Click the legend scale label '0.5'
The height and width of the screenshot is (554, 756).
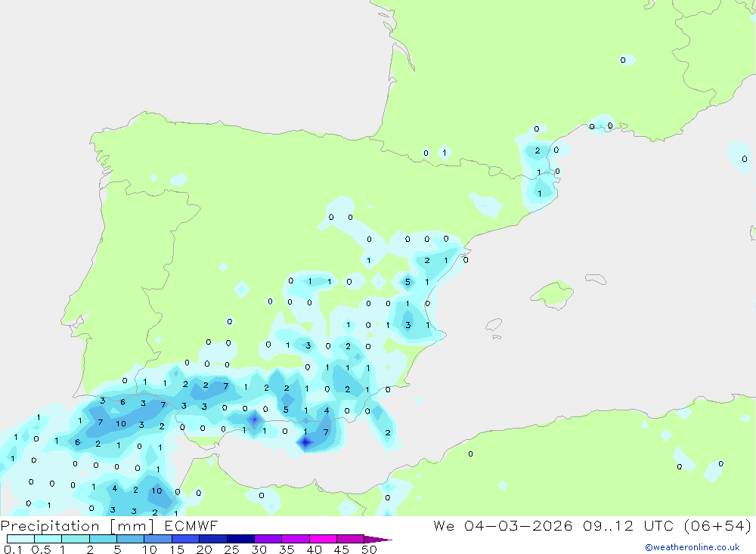click(41, 549)
